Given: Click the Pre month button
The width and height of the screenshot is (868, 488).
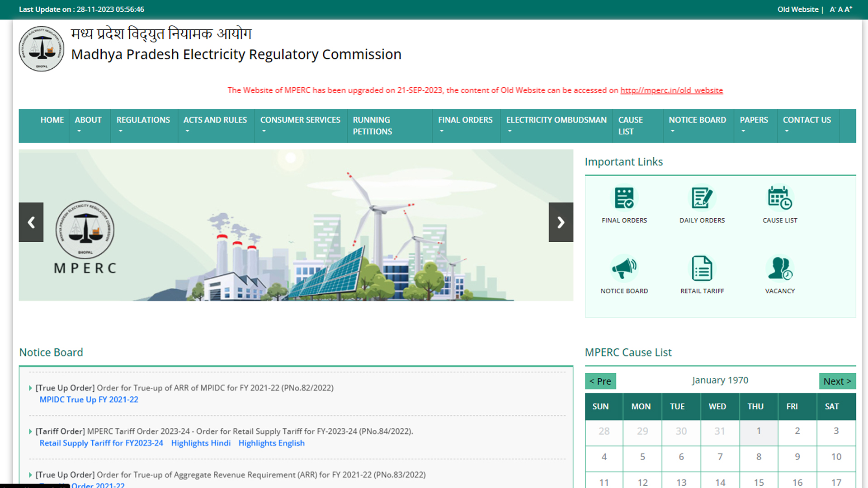Looking at the screenshot, I should (x=600, y=381).
